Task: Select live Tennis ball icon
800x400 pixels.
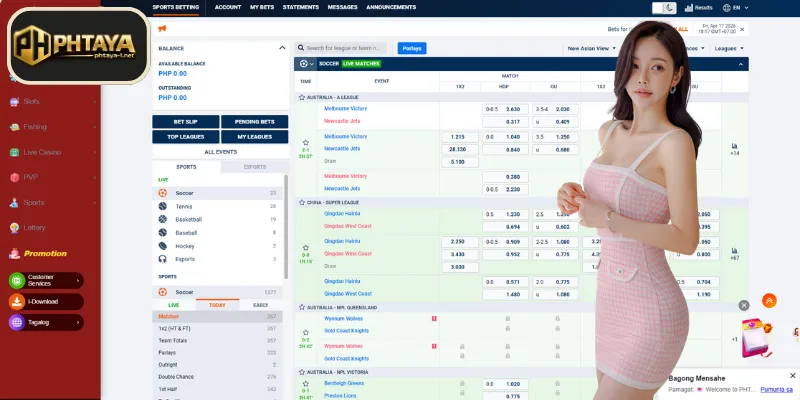Action: click(x=163, y=206)
